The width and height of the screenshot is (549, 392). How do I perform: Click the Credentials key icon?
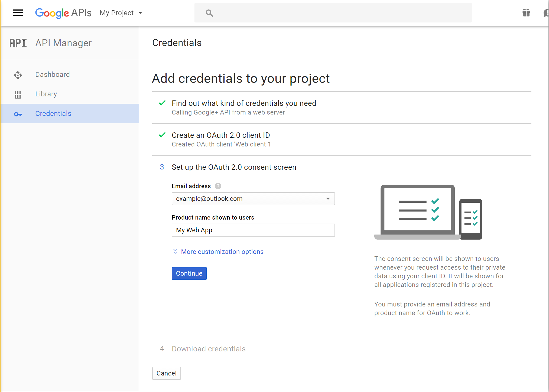click(18, 114)
